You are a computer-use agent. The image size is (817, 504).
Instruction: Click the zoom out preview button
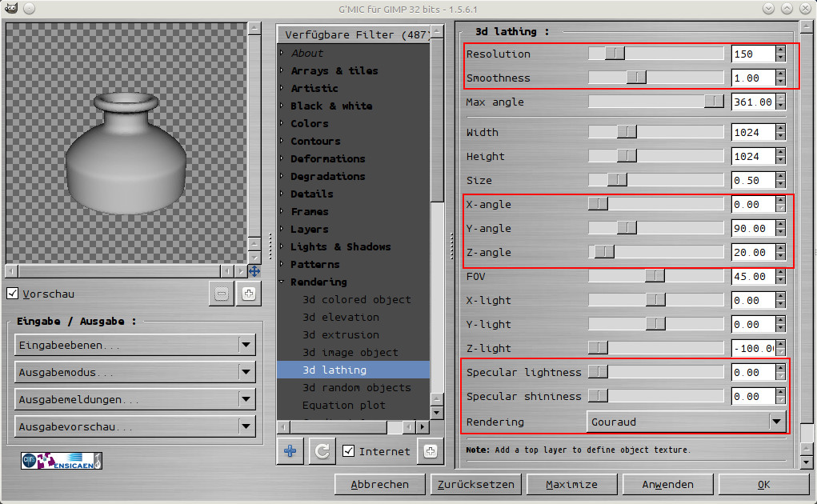coord(222,294)
